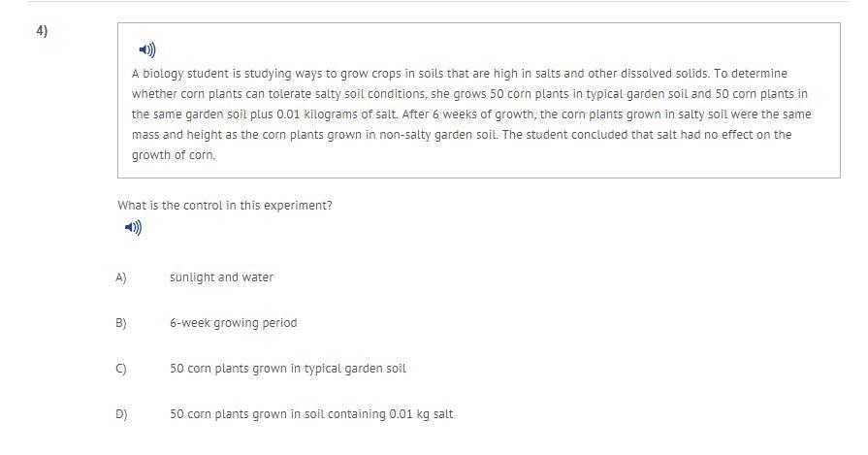868x455 pixels.
Task: Pick "50 corn plants grown in typical garden soil"
Action: pyautogui.click(x=288, y=369)
